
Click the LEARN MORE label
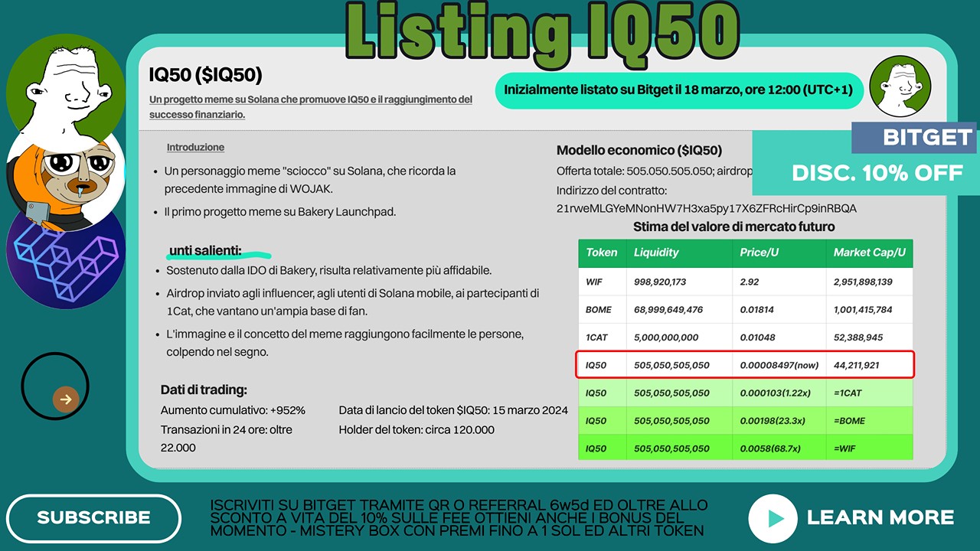coord(880,518)
